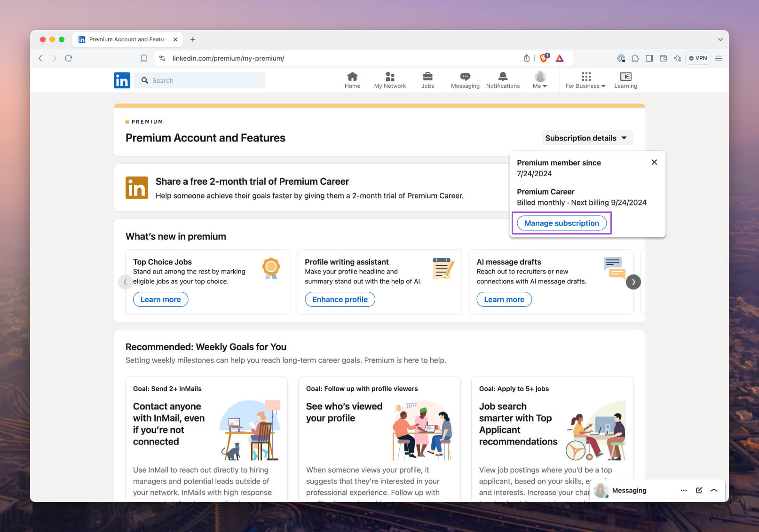Click Learn more under Top Choice Jobs

pos(160,299)
